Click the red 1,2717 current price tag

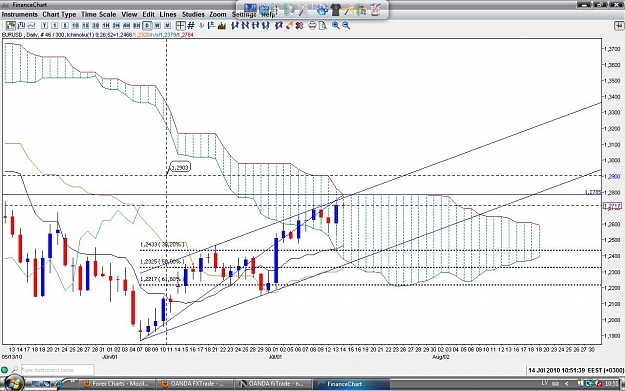tap(612, 206)
